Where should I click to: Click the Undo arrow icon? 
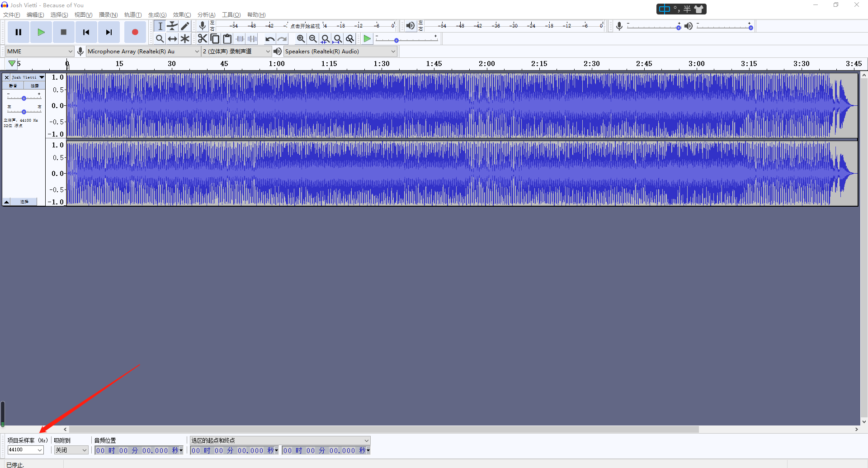(x=270, y=39)
